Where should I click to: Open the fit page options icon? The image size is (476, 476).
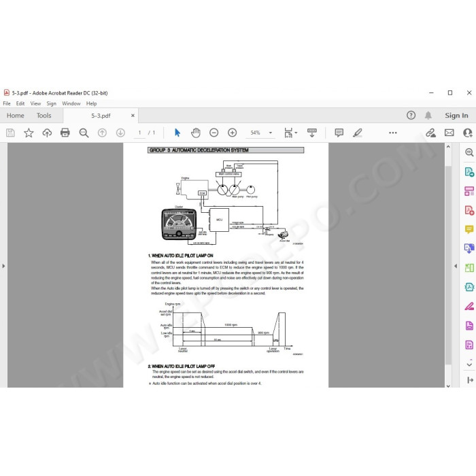tap(288, 133)
